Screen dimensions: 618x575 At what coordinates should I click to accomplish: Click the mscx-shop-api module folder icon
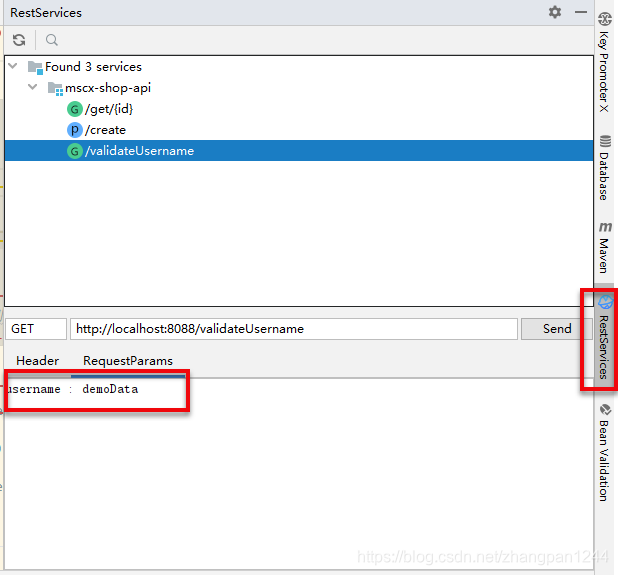click(55, 88)
